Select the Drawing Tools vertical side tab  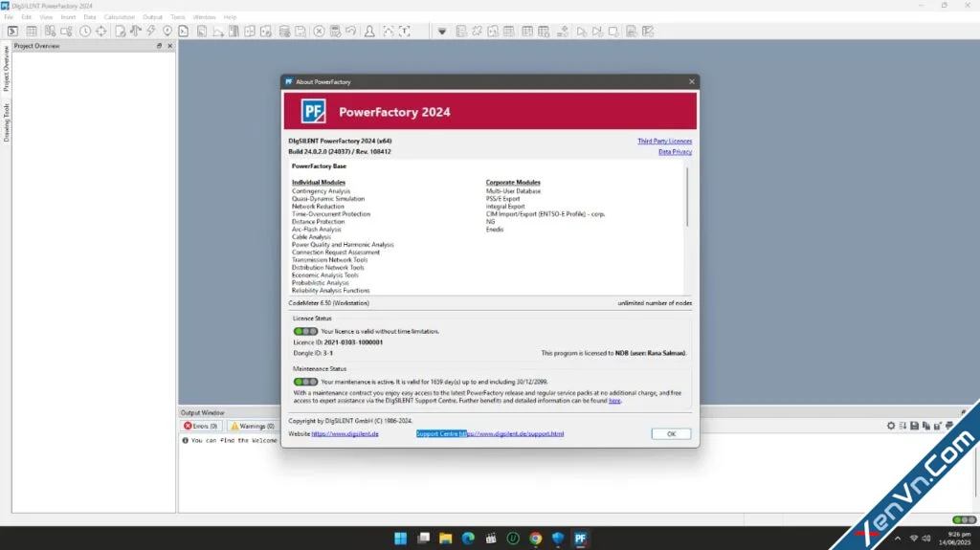pos(6,122)
